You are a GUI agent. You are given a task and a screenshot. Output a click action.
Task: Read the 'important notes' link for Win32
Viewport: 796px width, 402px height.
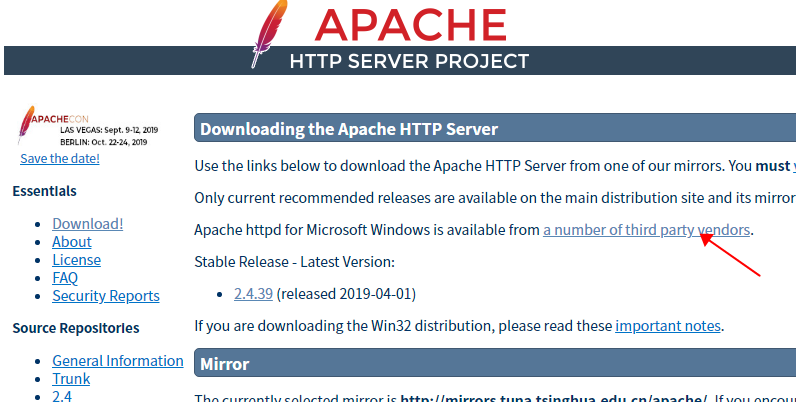pos(668,326)
